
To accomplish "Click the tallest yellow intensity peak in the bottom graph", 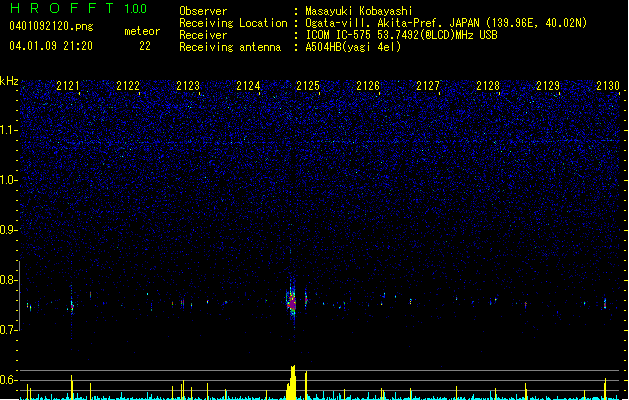I will point(292,382).
